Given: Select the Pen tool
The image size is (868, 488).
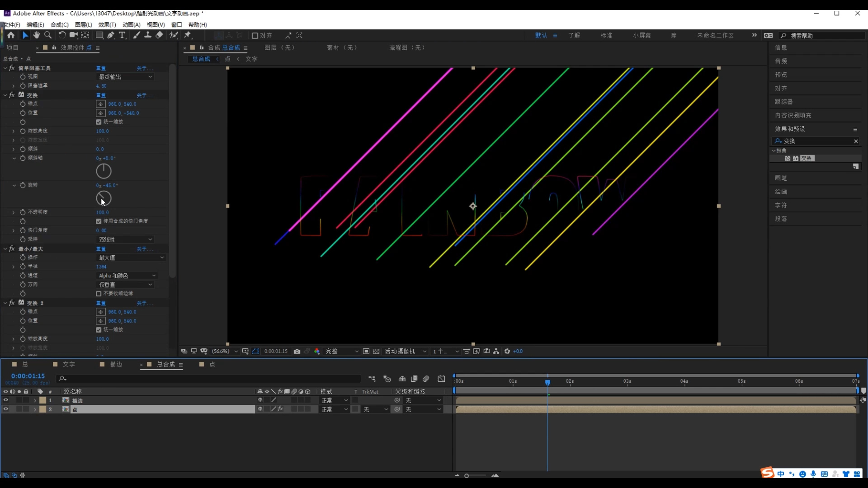Looking at the screenshot, I should tap(111, 35).
